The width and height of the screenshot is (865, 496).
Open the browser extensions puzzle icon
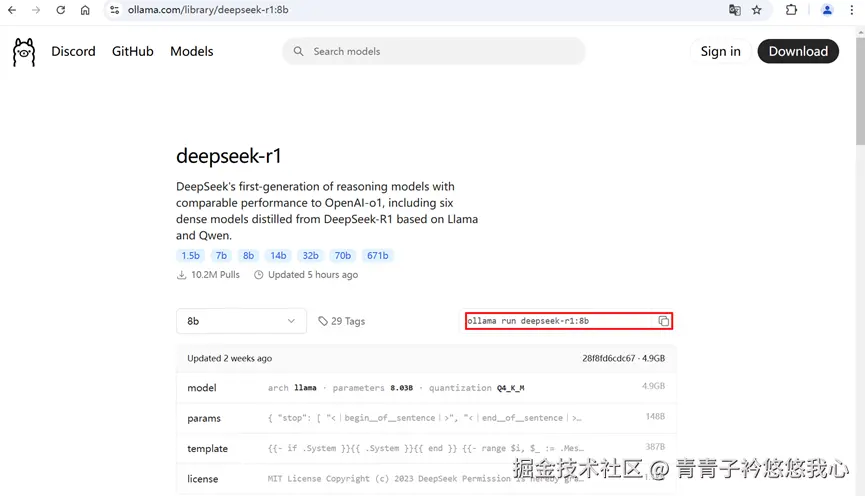click(x=791, y=10)
